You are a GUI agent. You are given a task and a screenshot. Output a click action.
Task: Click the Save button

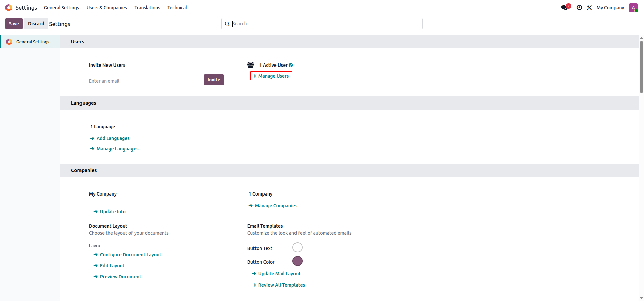pos(14,24)
